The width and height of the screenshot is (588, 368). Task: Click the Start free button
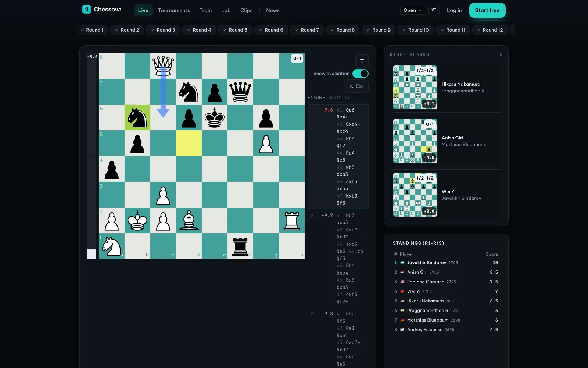click(x=487, y=10)
